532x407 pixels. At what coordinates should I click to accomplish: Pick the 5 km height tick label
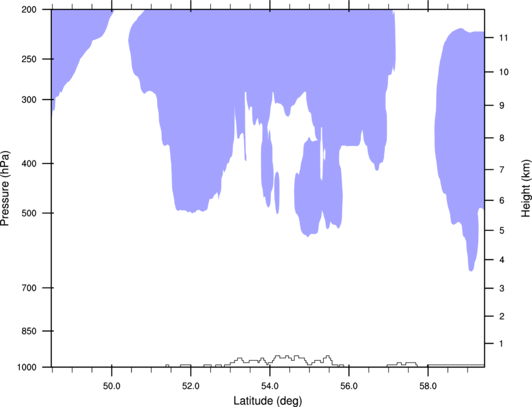(501, 230)
